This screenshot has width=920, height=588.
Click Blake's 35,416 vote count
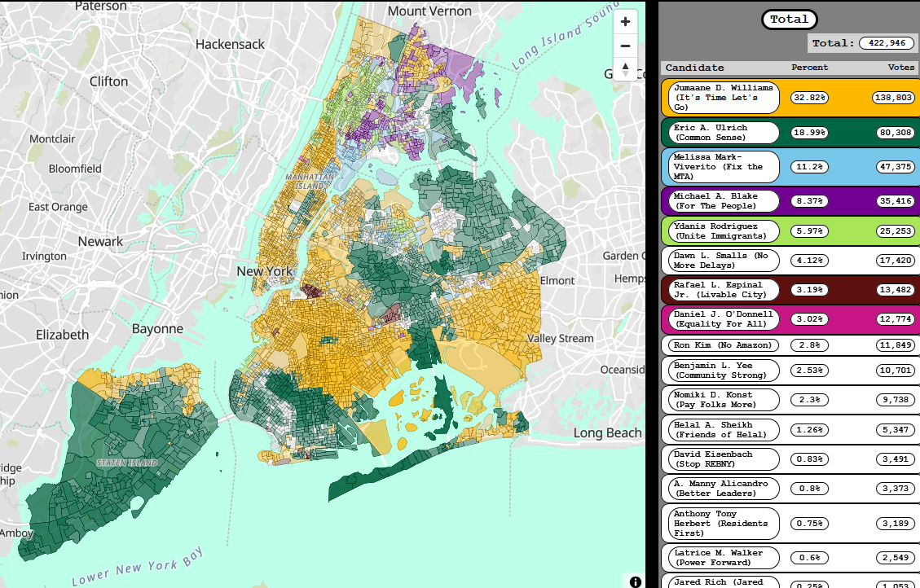[x=896, y=201]
